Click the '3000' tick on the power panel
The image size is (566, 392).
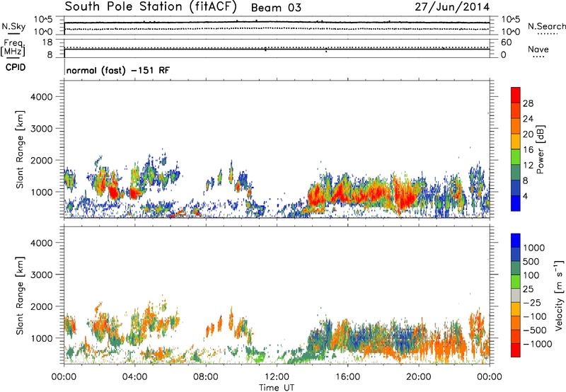(41, 129)
